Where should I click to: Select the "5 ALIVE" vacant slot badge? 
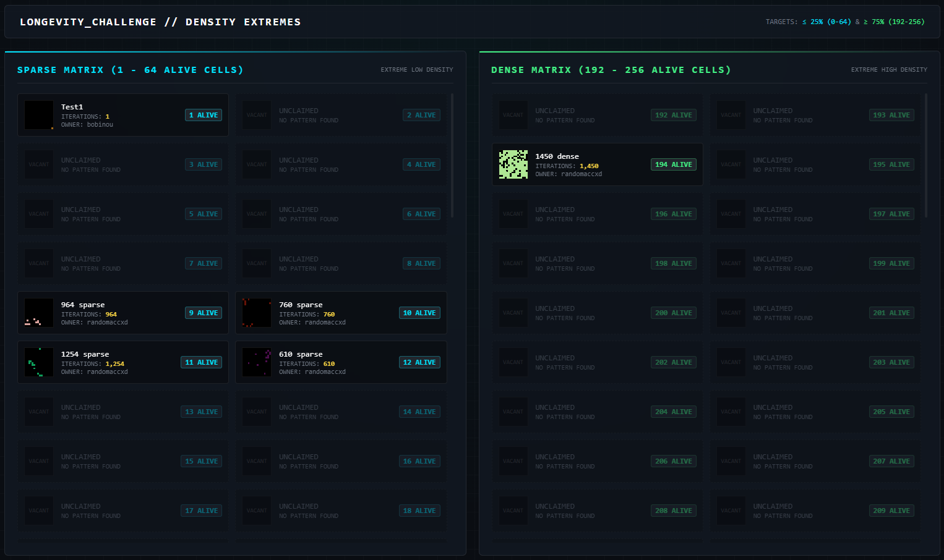(204, 214)
